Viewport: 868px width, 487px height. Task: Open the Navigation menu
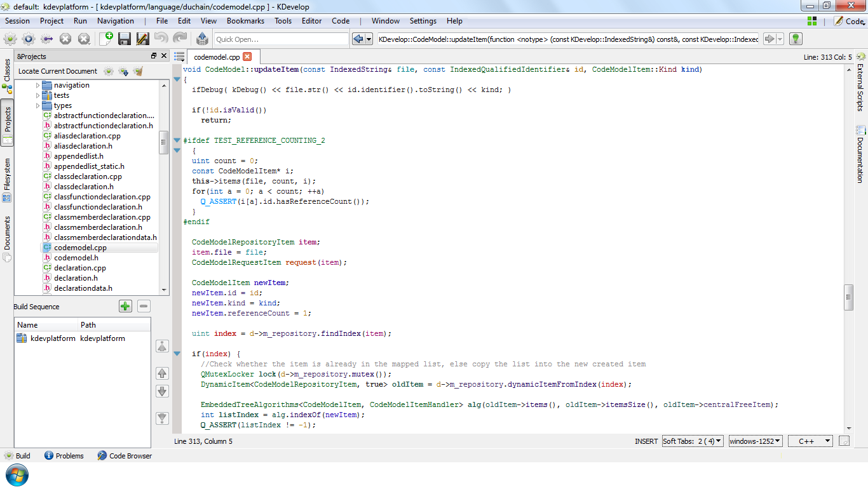[x=116, y=21]
